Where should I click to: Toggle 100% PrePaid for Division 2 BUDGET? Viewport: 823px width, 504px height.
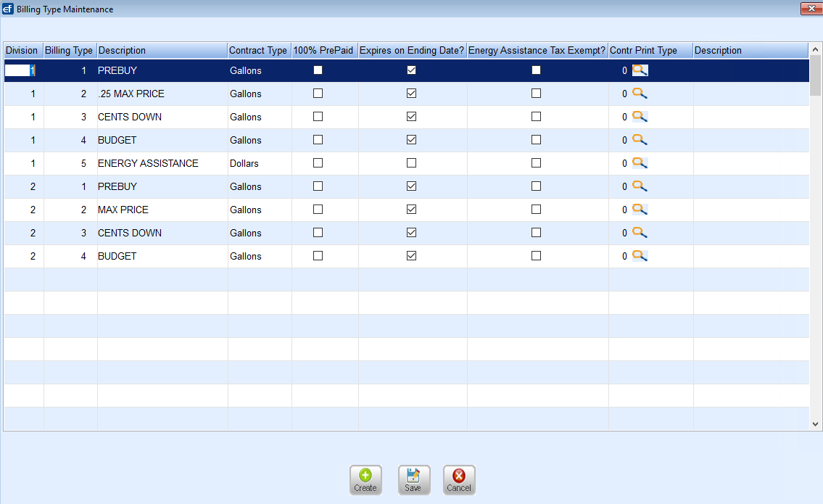click(x=318, y=256)
